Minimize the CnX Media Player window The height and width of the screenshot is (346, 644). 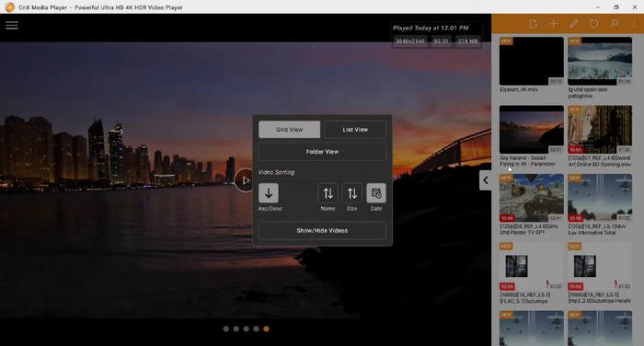pos(598,7)
